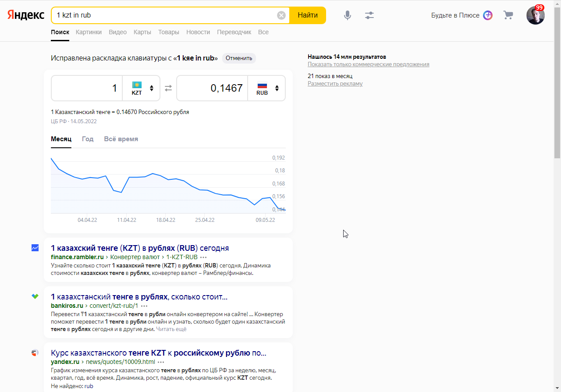Viewport: 561px width, 392px height.
Task: Open search settings sliders icon
Action: [369, 15]
